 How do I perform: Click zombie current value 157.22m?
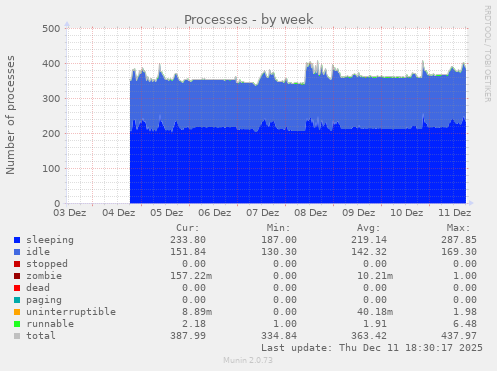pos(191,276)
